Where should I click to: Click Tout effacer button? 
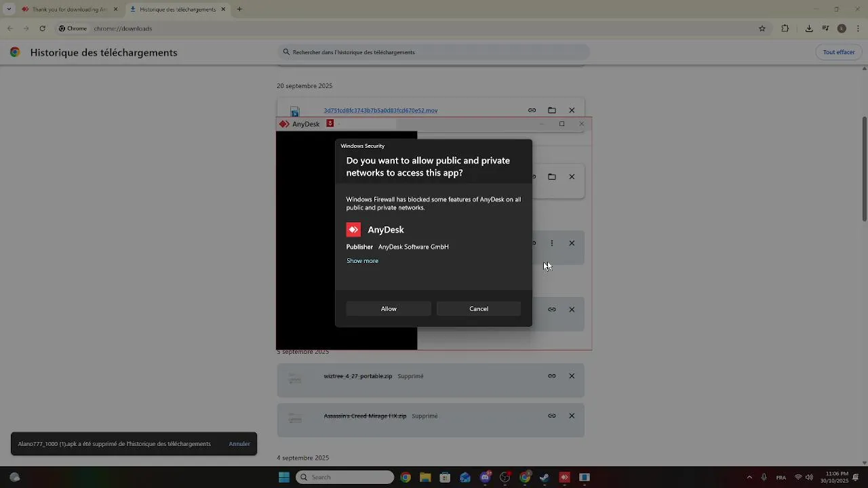[x=839, y=52]
